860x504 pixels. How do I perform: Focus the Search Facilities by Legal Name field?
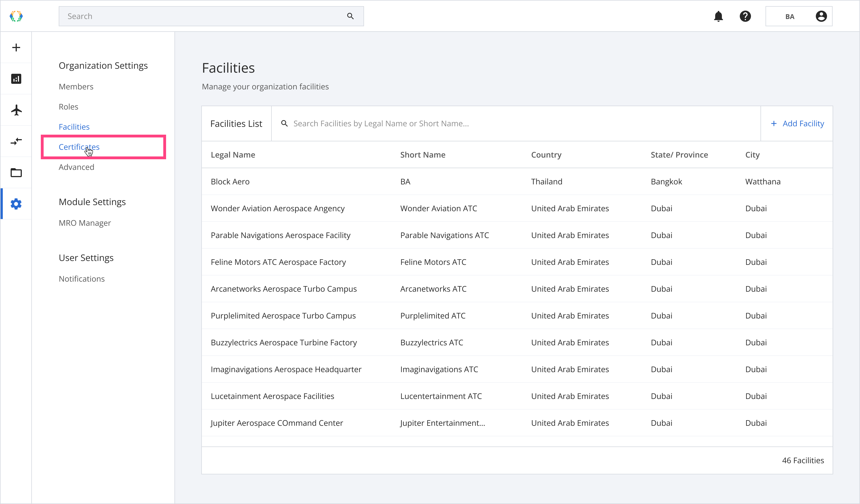[x=516, y=123]
